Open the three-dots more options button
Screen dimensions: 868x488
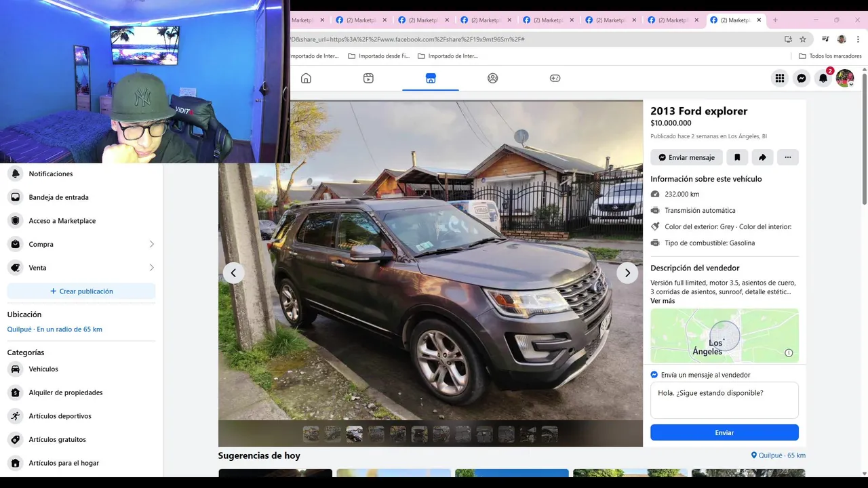pos(788,157)
